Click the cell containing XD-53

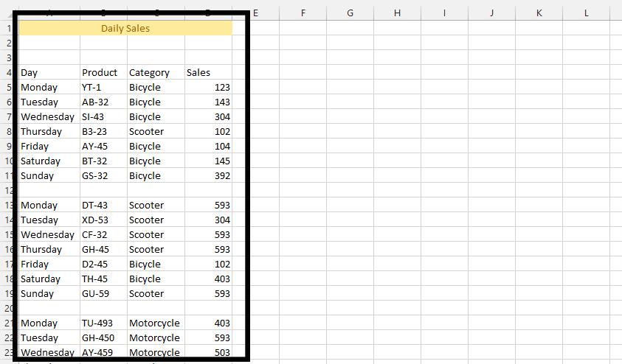point(103,220)
